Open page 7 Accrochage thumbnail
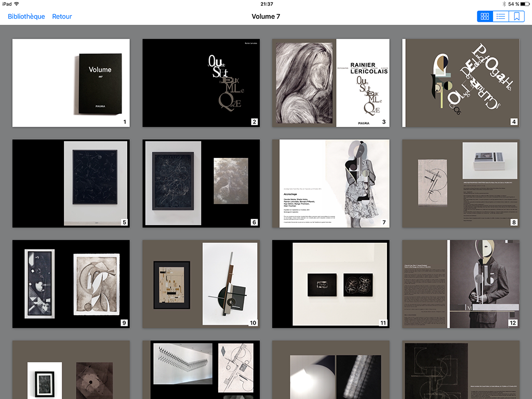 click(x=331, y=183)
